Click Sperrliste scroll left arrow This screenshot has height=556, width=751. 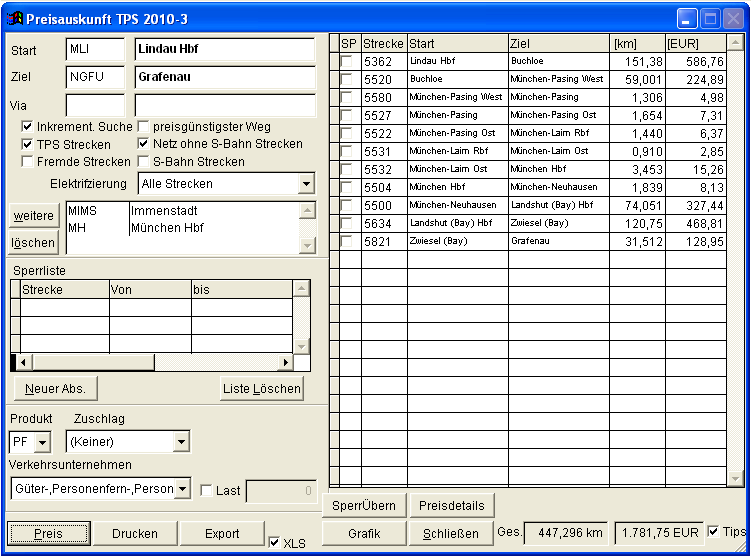pos(23,362)
